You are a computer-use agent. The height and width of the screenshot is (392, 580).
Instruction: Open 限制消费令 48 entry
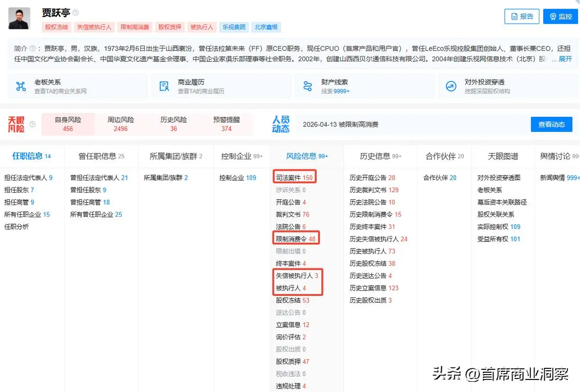[x=295, y=239]
